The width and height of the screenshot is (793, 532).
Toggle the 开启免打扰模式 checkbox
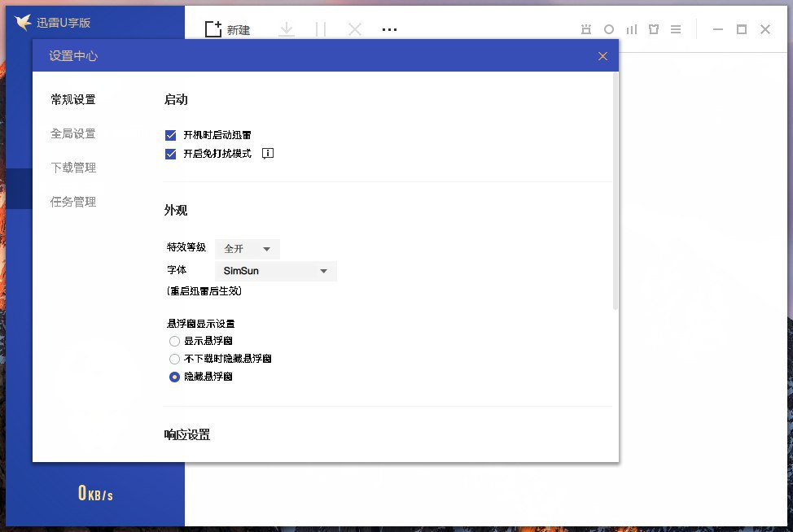point(171,154)
